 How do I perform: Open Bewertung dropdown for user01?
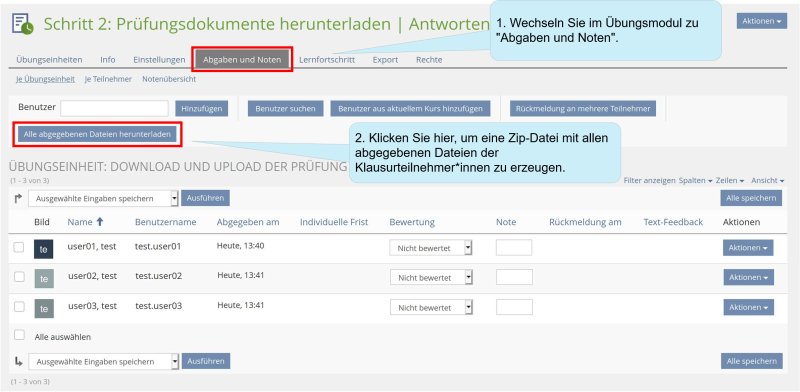[x=431, y=248]
